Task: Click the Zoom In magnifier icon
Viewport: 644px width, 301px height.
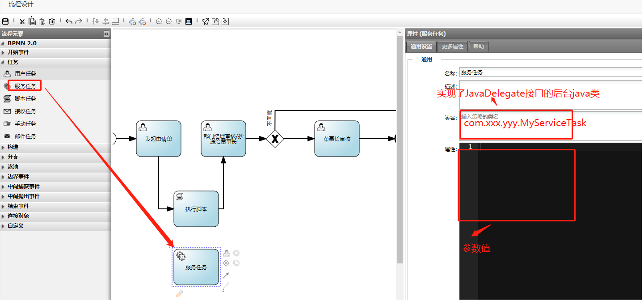Action: point(159,21)
